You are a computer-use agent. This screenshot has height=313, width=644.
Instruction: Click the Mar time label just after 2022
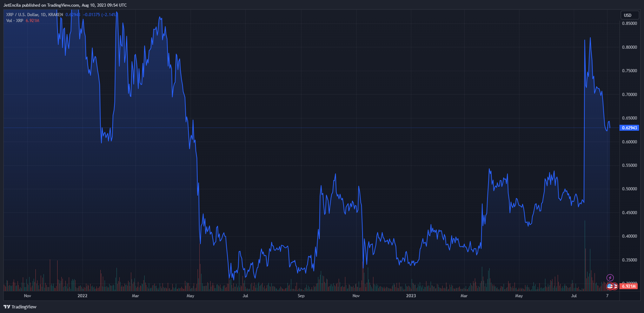pos(135,296)
